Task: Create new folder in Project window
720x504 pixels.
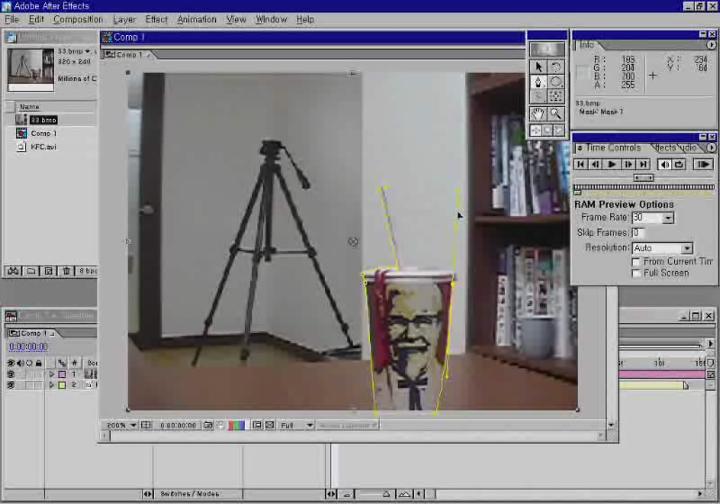Action: [31, 271]
